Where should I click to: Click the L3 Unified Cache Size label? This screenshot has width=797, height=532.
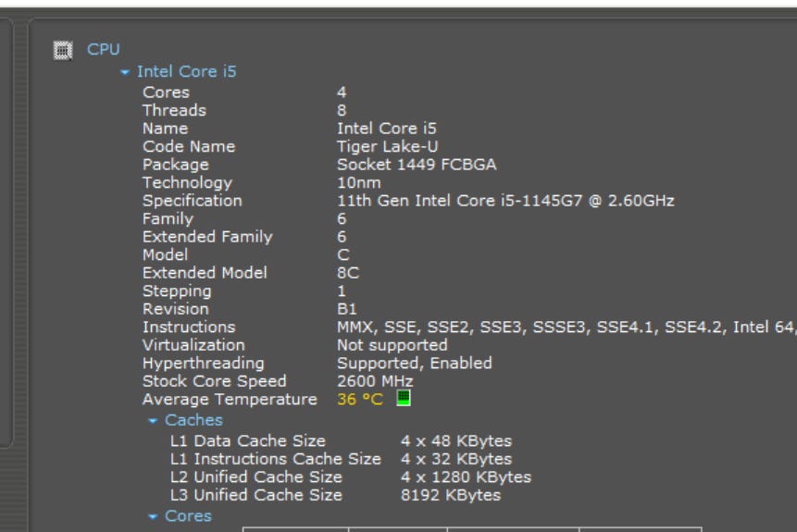click(256, 495)
